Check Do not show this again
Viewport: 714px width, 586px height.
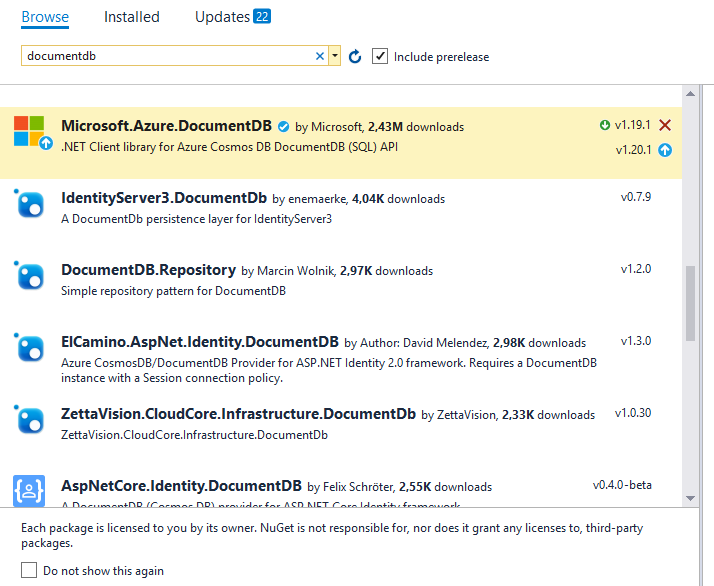tap(29, 570)
